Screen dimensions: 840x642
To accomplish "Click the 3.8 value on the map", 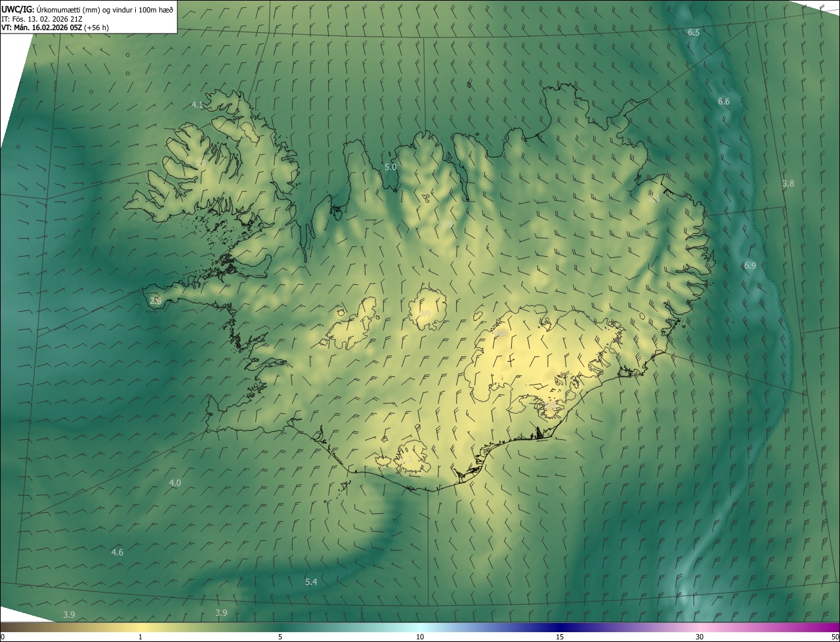I will (x=788, y=184).
